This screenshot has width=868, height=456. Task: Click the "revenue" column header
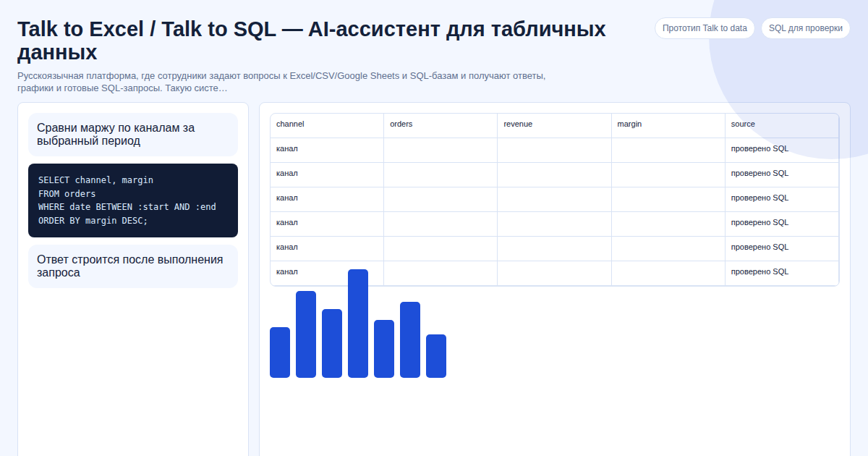(x=555, y=125)
